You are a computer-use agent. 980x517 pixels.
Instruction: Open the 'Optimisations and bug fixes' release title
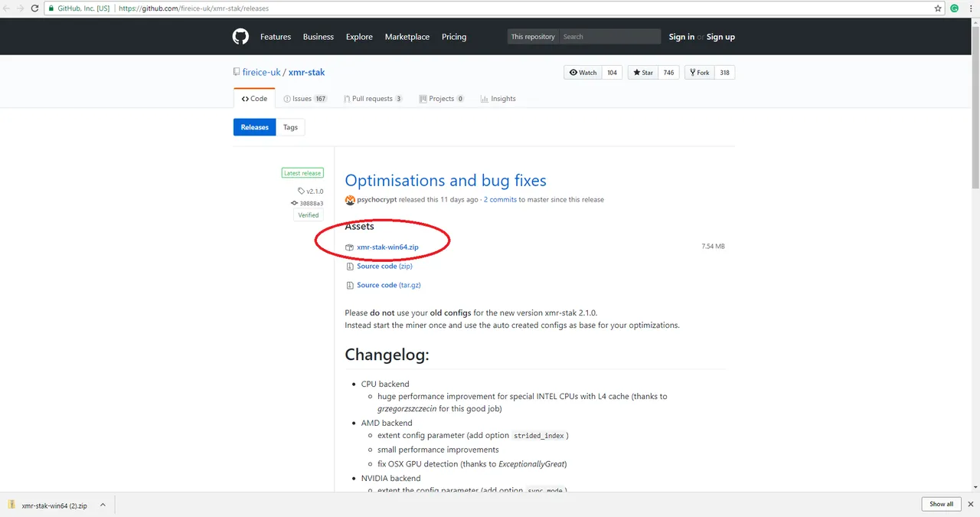coord(446,181)
